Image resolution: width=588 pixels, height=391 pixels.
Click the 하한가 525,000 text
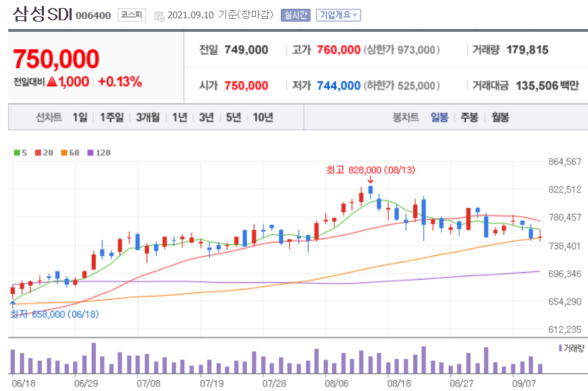tap(401, 86)
